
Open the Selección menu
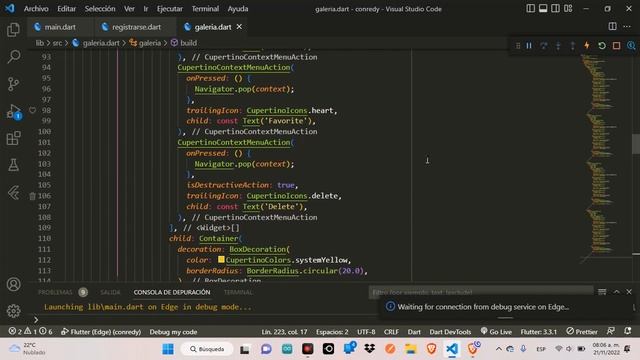tap(100, 9)
